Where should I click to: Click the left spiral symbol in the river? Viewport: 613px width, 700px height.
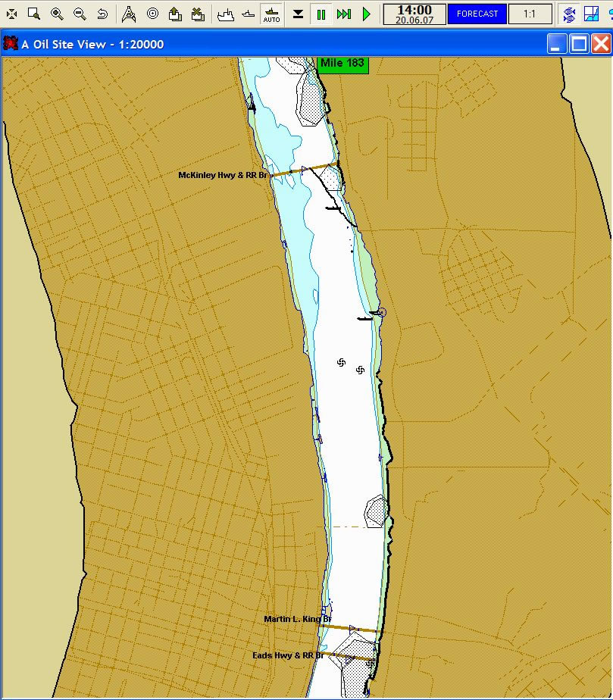tap(341, 362)
